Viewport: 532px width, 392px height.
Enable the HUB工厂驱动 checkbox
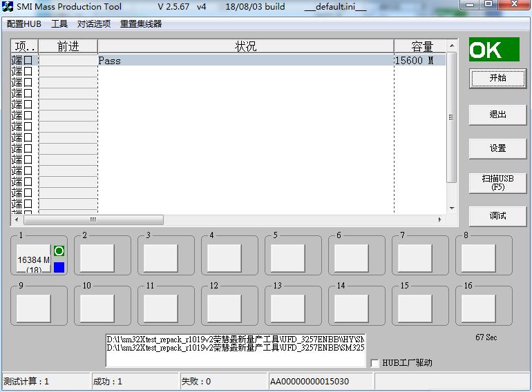pos(374,363)
